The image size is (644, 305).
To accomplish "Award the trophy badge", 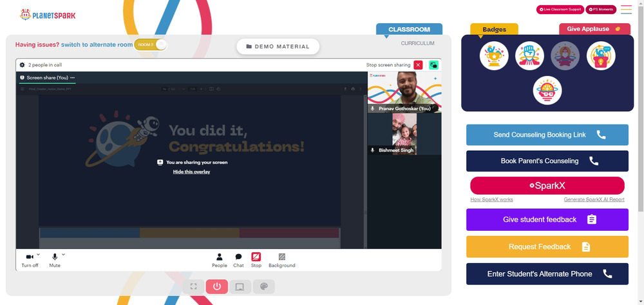I will coord(494,56).
